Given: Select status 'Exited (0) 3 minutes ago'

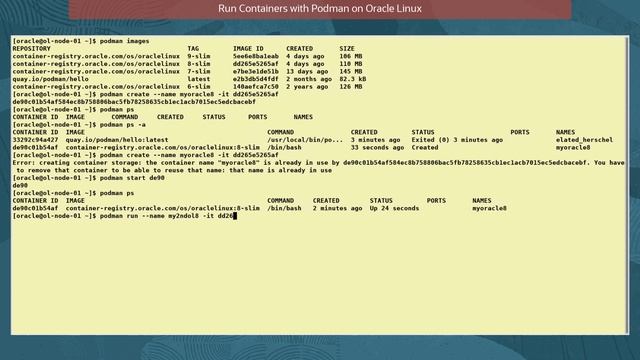Looking at the screenshot, I should coord(457,140).
